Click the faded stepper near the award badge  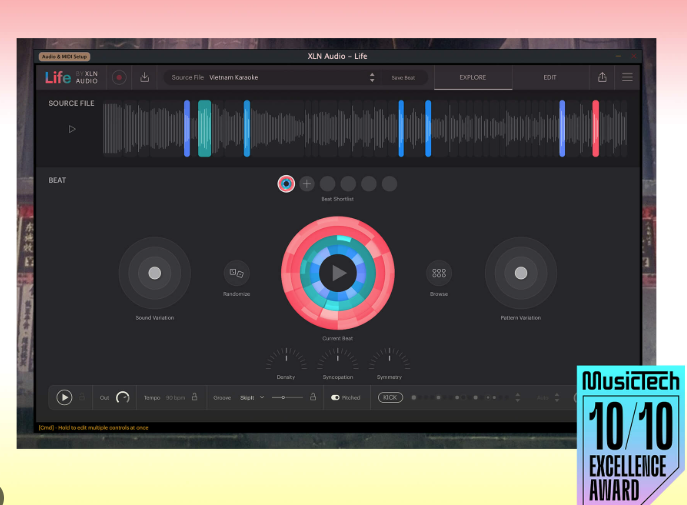[x=557, y=397]
